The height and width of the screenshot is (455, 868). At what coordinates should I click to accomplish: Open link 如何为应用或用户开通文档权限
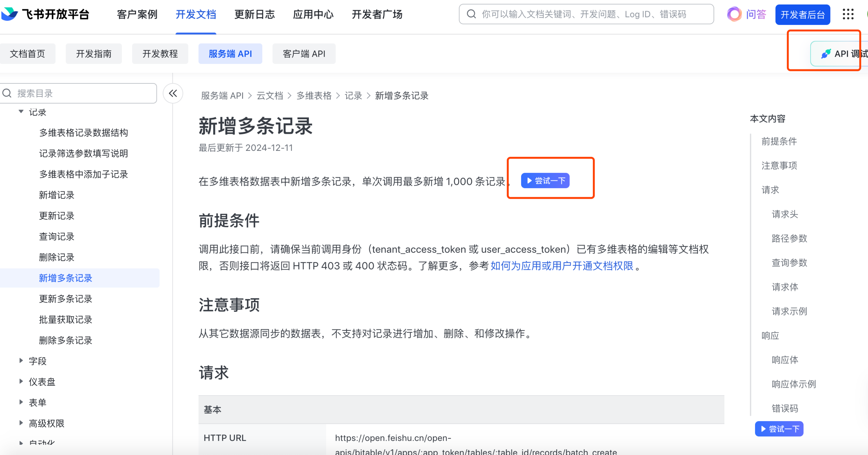(x=562, y=266)
